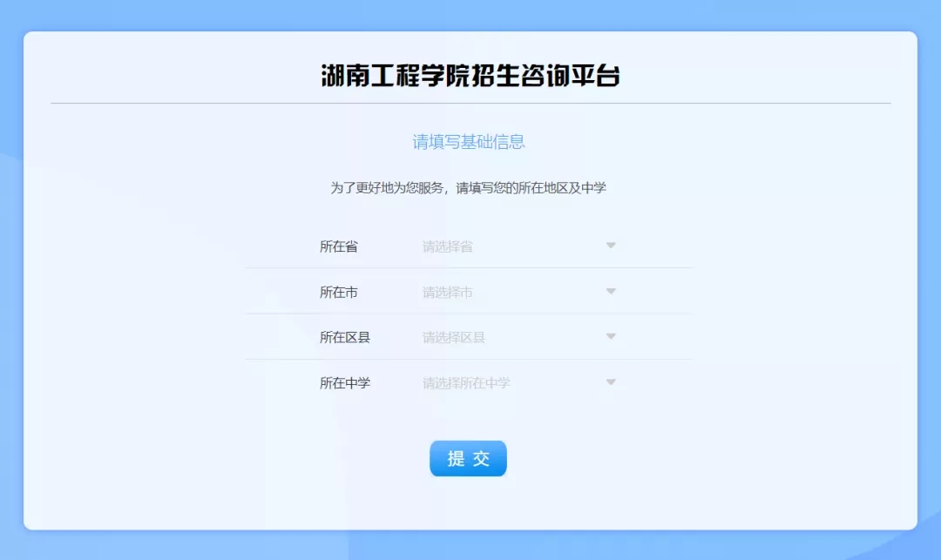Click the 为了更好地为您服务 instruction text
Viewport: 941px width, 560px height.
(x=468, y=188)
